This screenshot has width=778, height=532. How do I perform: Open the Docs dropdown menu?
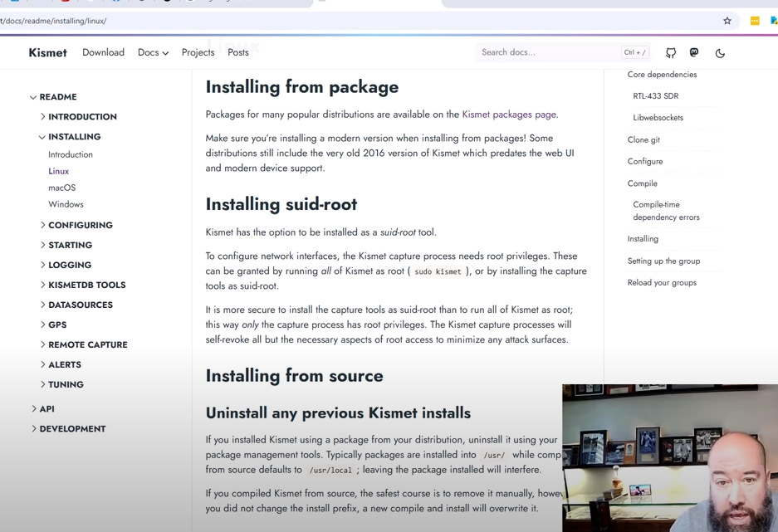(153, 52)
